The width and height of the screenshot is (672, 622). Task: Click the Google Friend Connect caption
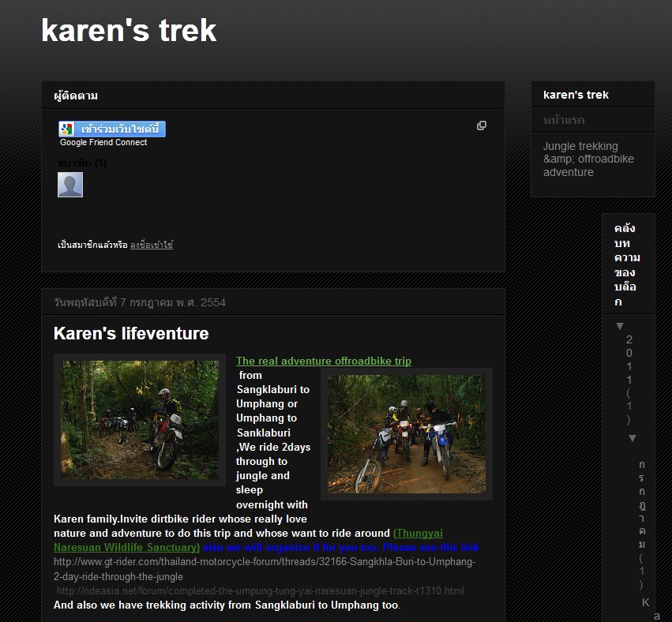point(103,142)
